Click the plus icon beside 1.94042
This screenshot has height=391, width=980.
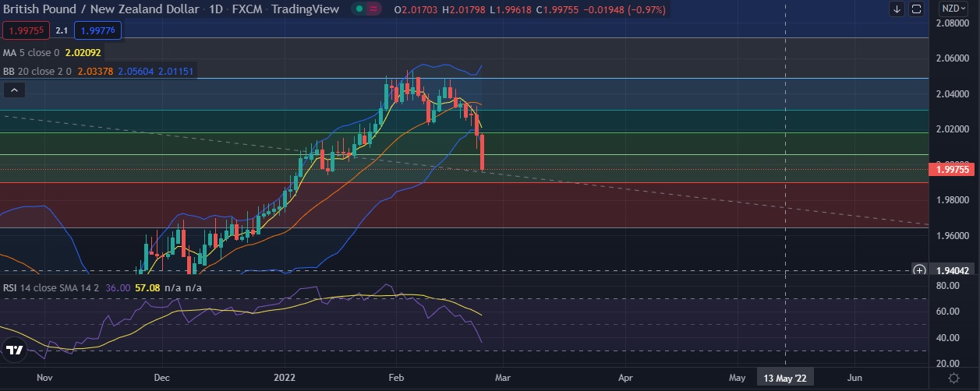click(920, 270)
